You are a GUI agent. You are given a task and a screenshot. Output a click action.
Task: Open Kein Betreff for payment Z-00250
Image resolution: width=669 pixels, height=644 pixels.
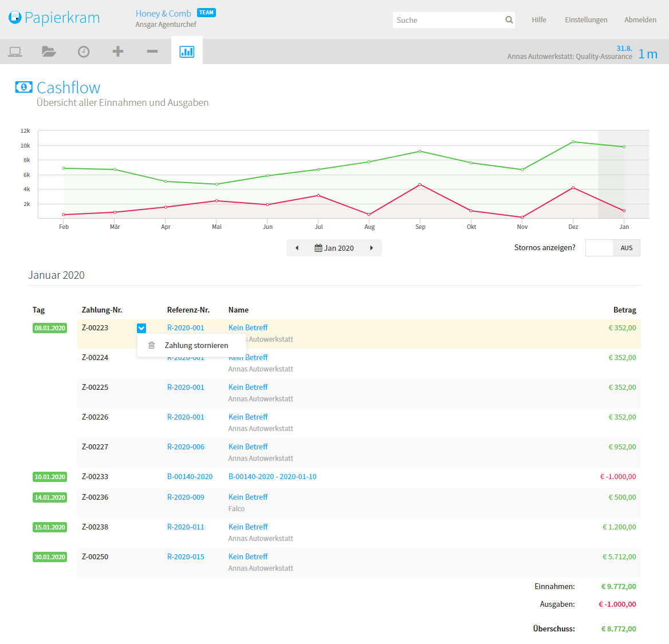click(x=248, y=557)
